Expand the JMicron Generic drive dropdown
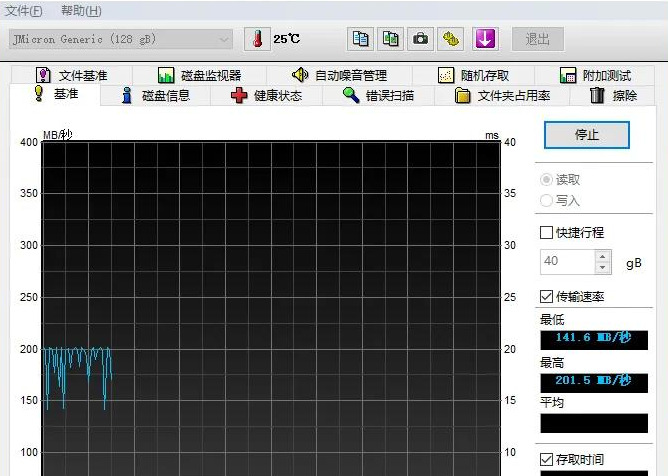Image resolution: width=668 pixels, height=476 pixels. (x=224, y=39)
